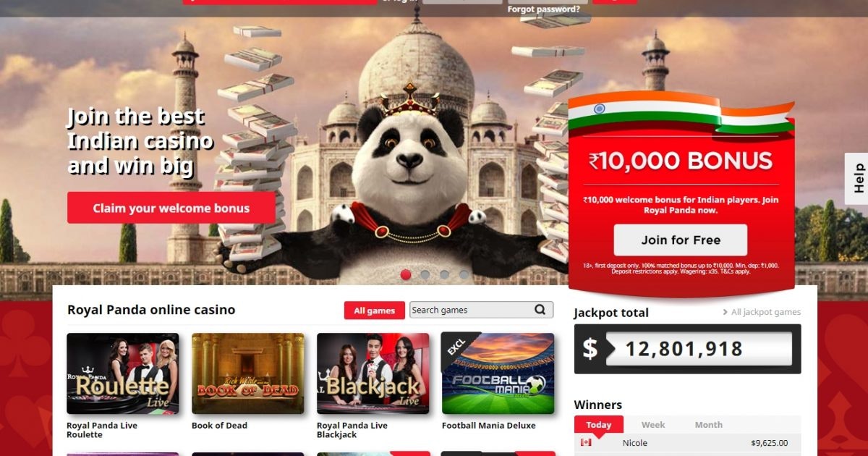Select the second carousel dot
This screenshot has height=456, width=868.
(x=425, y=274)
